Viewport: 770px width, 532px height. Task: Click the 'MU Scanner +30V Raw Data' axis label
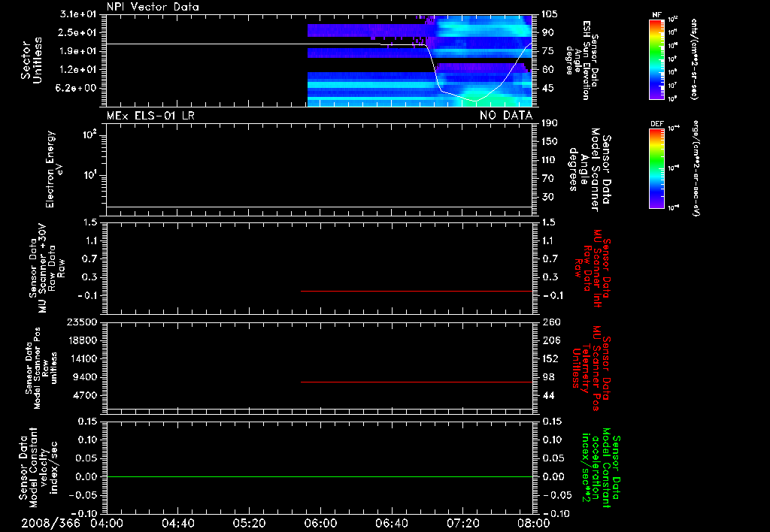coord(47,268)
